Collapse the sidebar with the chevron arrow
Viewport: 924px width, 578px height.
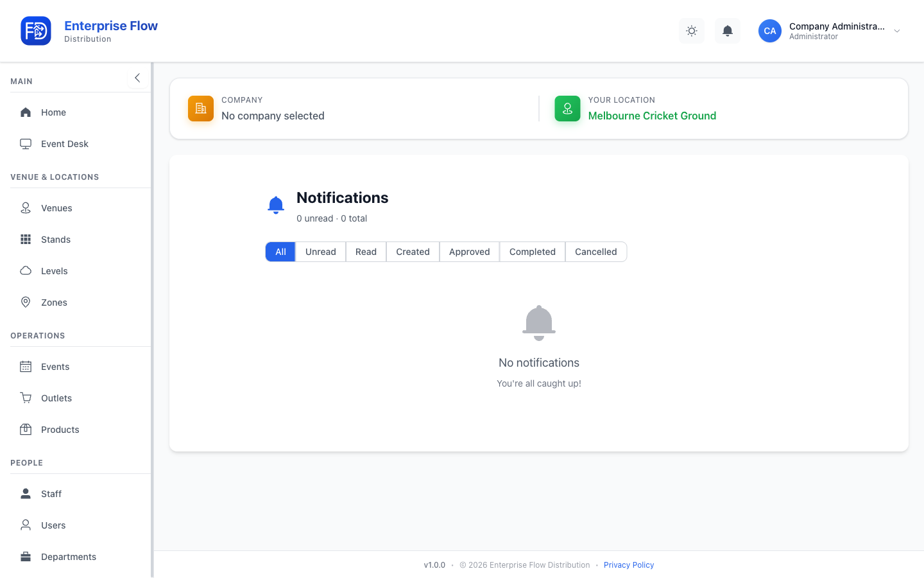point(137,78)
